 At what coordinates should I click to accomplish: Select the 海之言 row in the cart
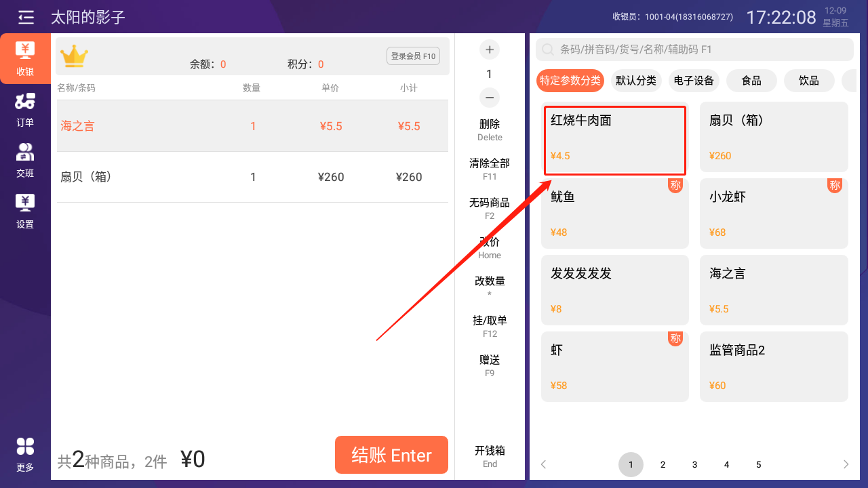pos(252,126)
